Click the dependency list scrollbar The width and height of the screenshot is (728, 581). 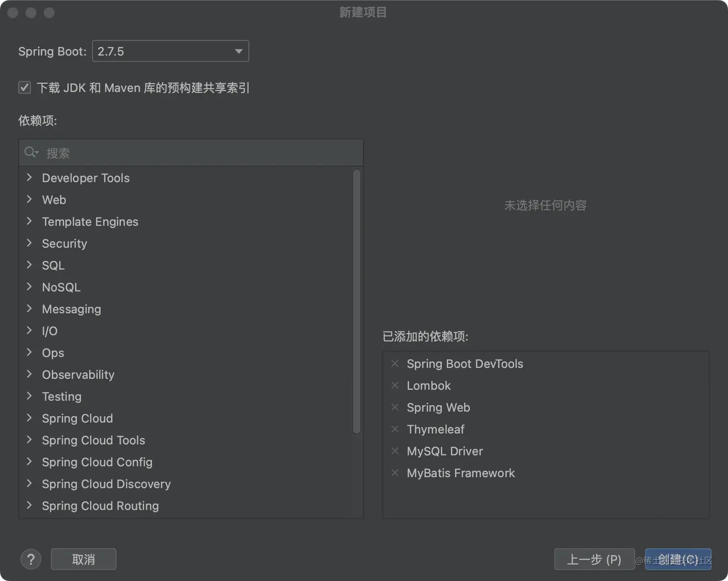357,302
